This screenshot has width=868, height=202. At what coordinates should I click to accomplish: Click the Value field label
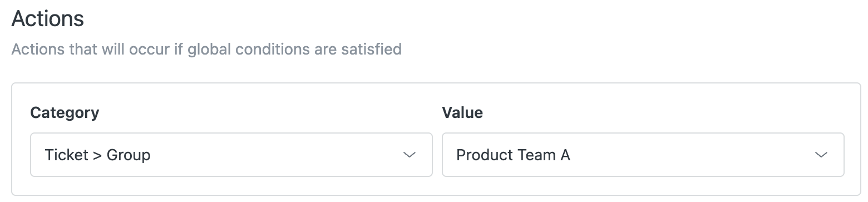[x=462, y=113]
